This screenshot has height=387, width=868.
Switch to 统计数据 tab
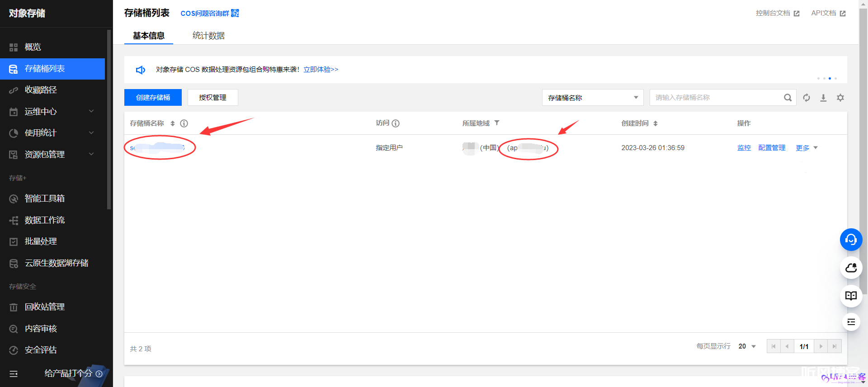pos(208,36)
